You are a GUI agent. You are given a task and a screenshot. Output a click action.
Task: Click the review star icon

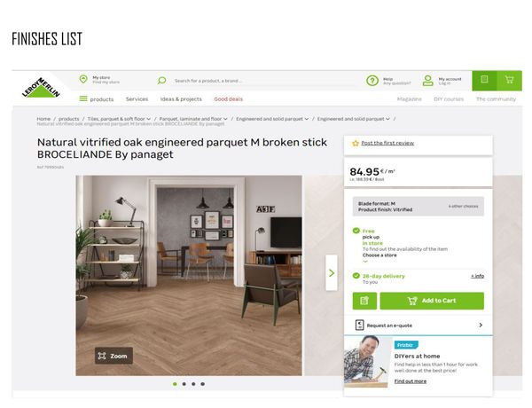pyautogui.click(x=356, y=143)
